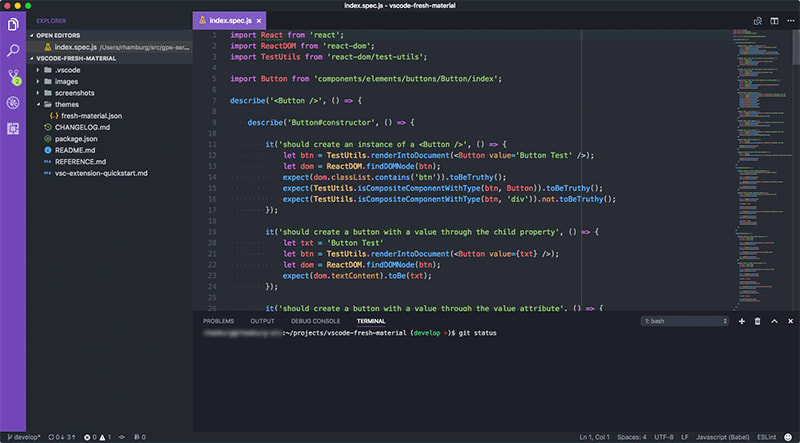Maximize terminal panel with the up chevron
800x443 pixels.
tap(774, 321)
